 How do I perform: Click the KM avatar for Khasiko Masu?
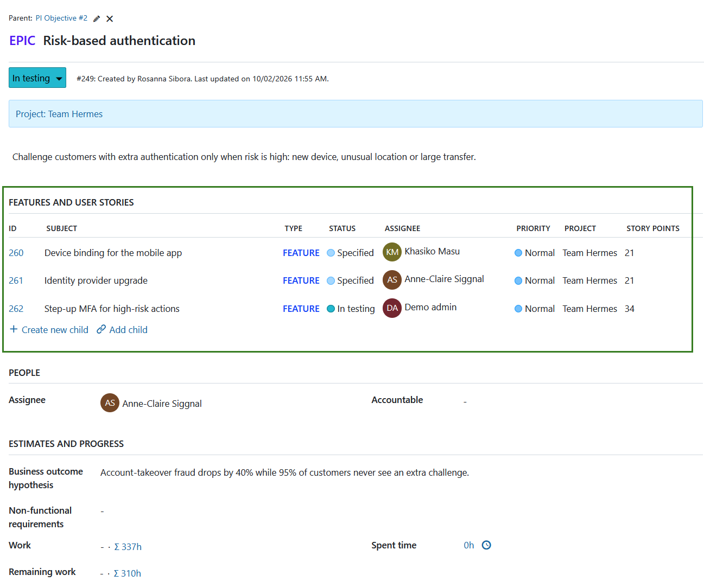[392, 252]
